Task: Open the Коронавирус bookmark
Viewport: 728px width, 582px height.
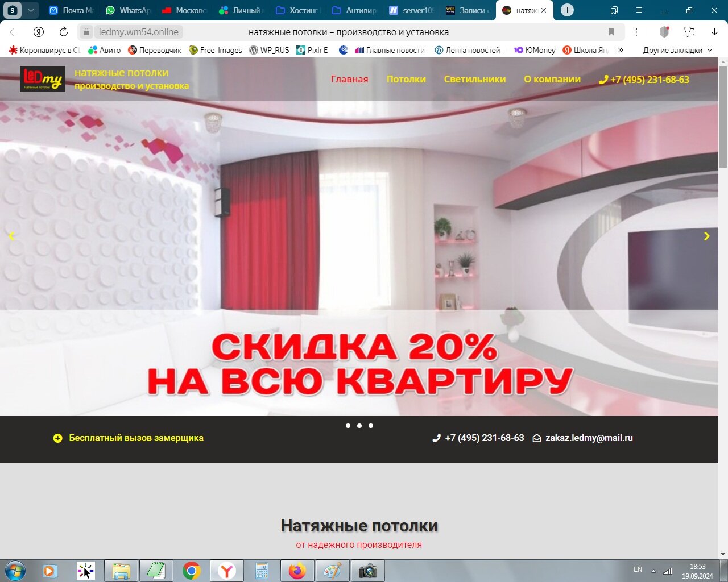Action: [x=44, y=50]
